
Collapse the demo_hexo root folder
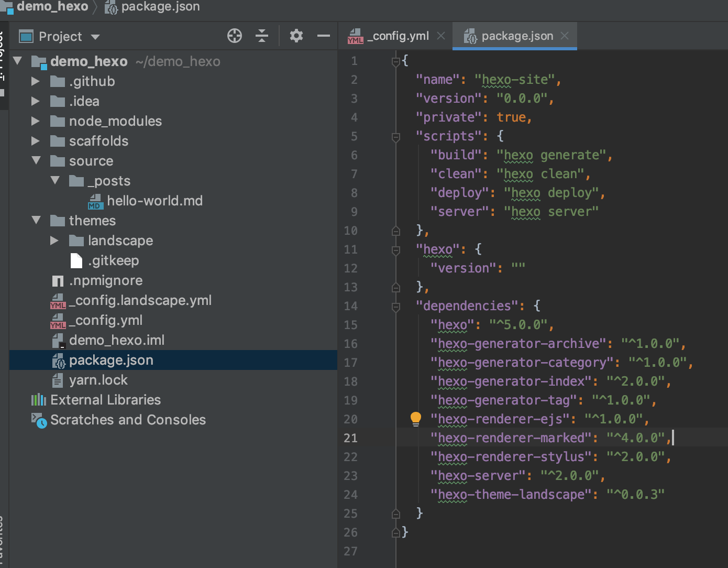pyautogui.click(x=18, y=61)
